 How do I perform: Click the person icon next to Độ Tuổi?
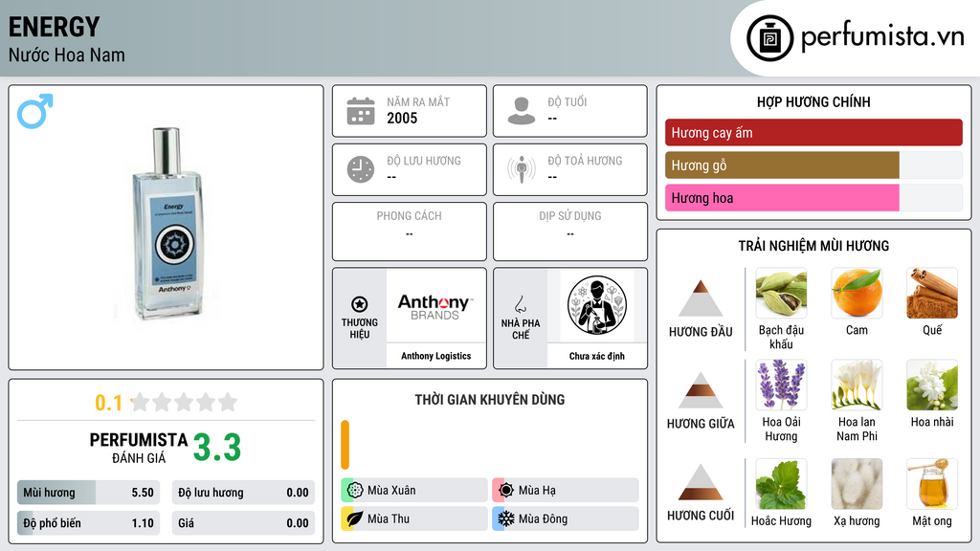[x=522, y=111]
